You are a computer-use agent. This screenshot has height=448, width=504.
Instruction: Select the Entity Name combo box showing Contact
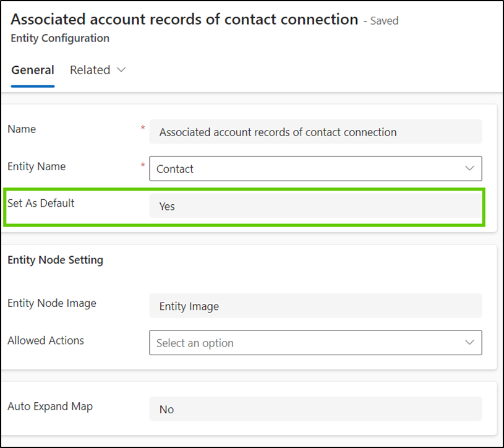(315, 168)
